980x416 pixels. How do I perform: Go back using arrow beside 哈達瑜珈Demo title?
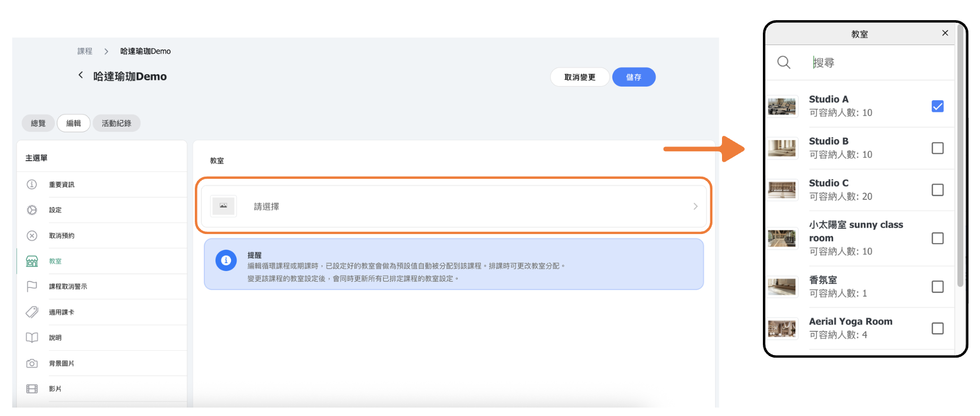81,75
